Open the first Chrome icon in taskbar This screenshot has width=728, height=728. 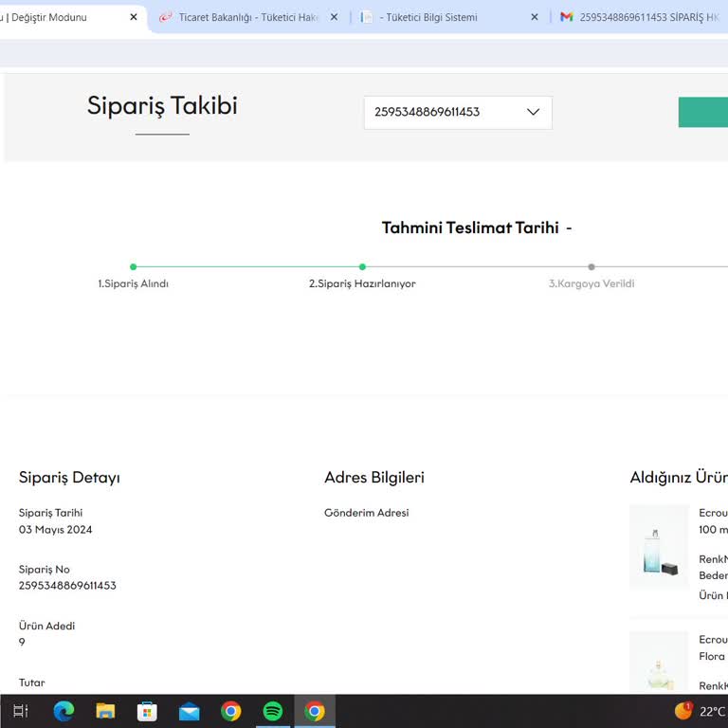pos(230,711)
